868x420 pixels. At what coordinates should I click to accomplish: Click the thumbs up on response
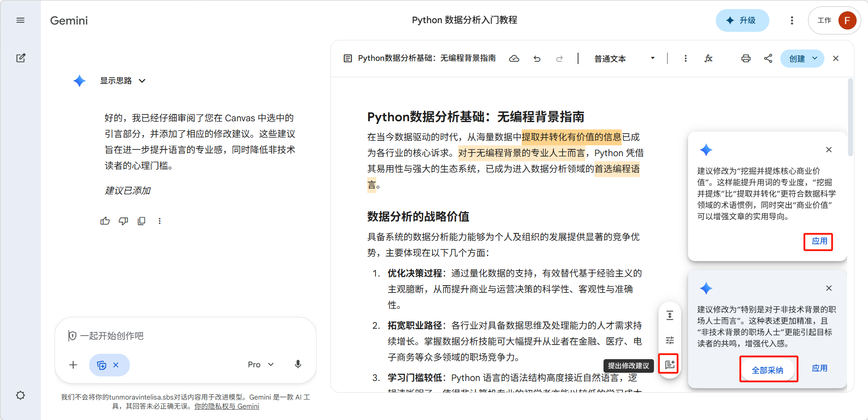click(105, 221)
